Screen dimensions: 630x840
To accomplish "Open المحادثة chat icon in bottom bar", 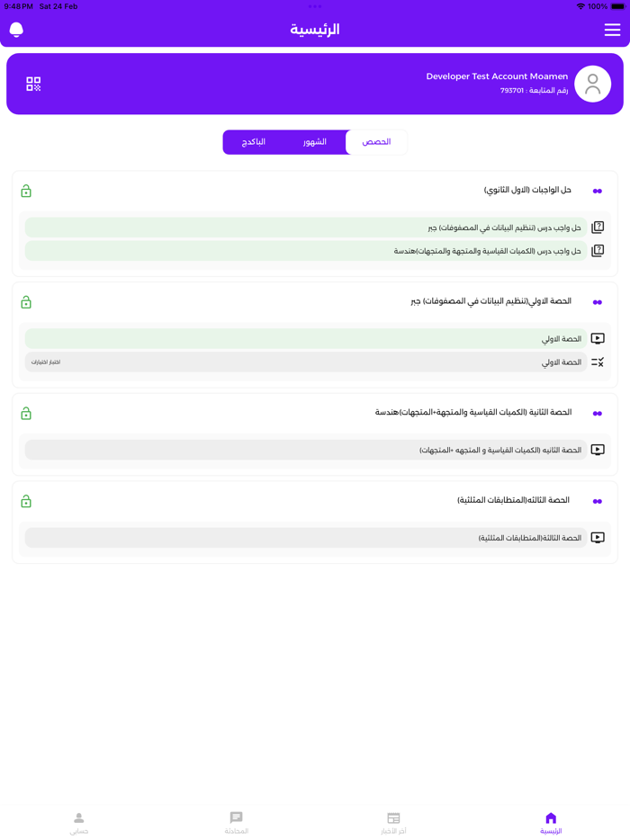I will point(236,821).
